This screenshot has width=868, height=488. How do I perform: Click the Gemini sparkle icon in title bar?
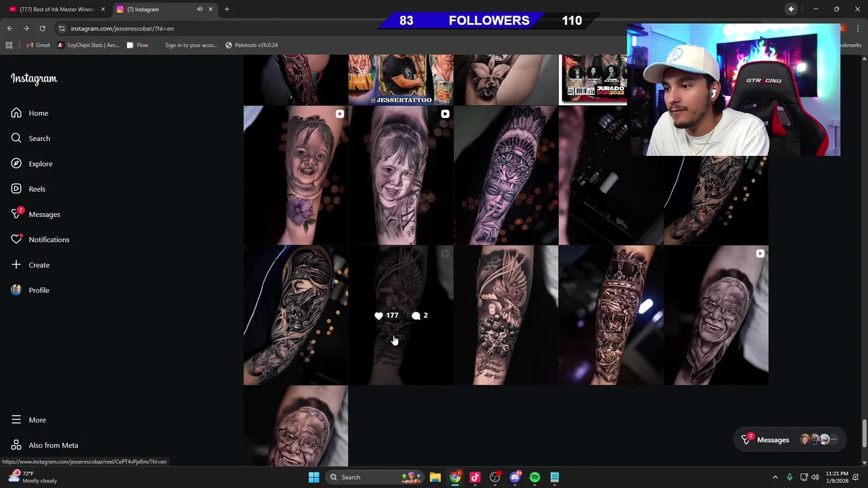pyautogui.click(x=791, y=9)
